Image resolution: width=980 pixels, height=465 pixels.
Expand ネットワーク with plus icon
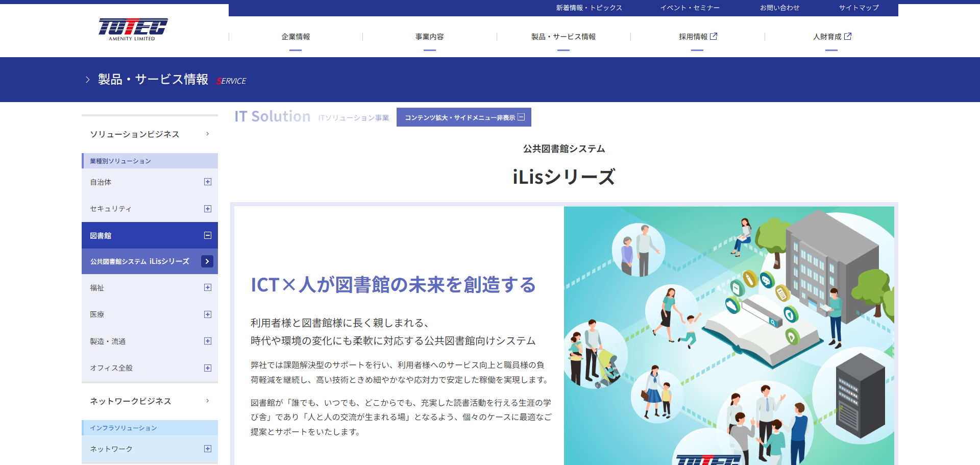click(x=208, y=449)
